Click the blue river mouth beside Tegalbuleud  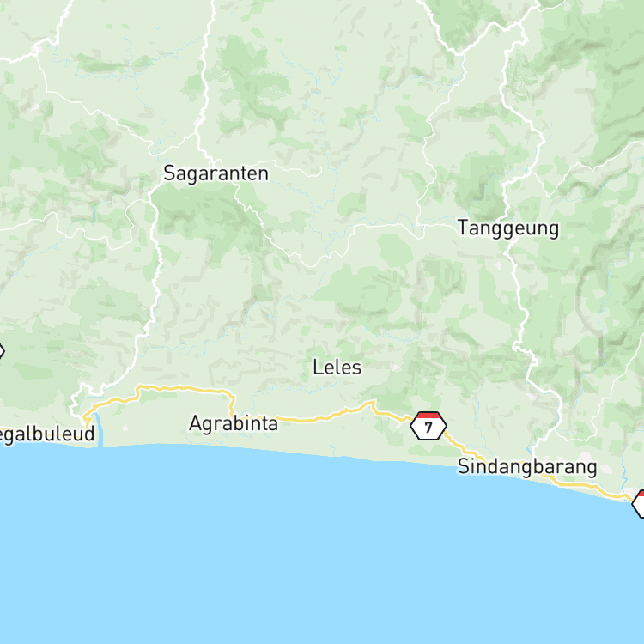tap(98, 430)
